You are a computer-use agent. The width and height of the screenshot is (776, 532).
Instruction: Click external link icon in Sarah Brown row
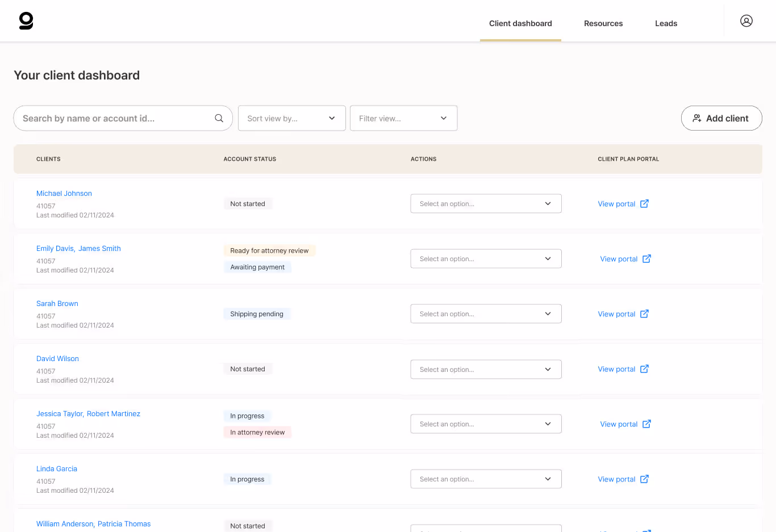point(644,314)
